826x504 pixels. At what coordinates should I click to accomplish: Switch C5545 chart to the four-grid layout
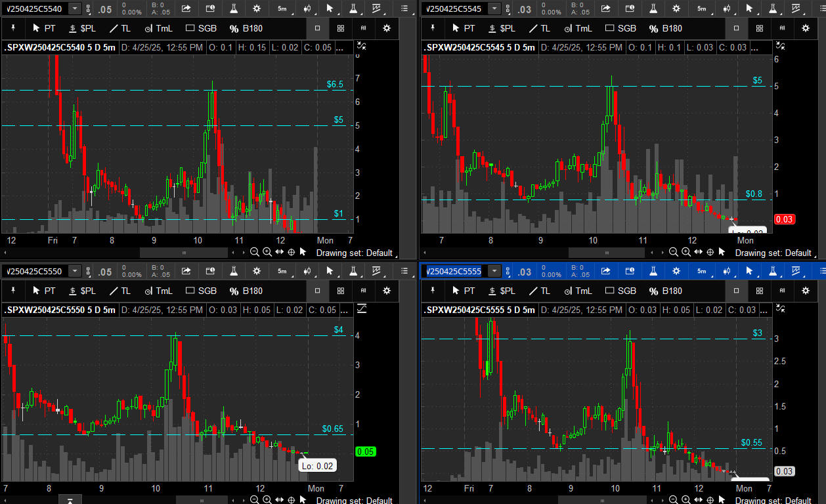[759, 28]
